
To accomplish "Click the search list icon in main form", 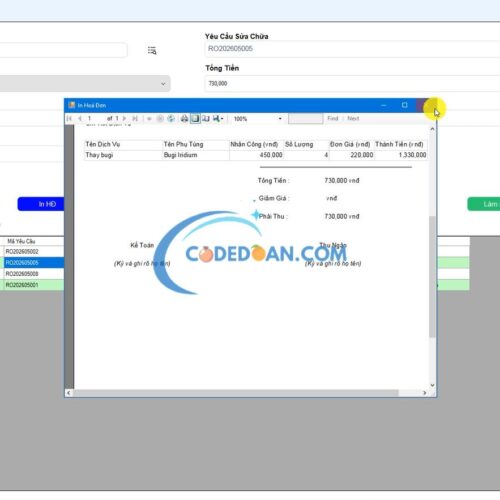I will (152, 50).
